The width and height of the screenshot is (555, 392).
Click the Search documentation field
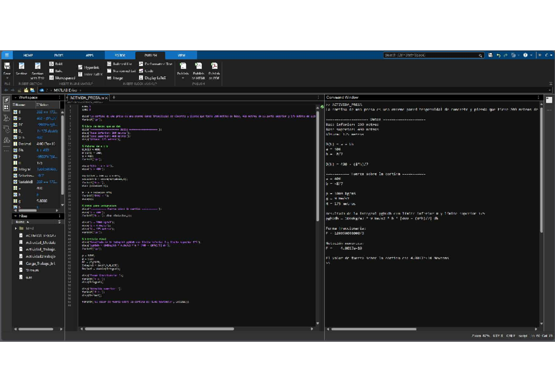tap(430, 55)
